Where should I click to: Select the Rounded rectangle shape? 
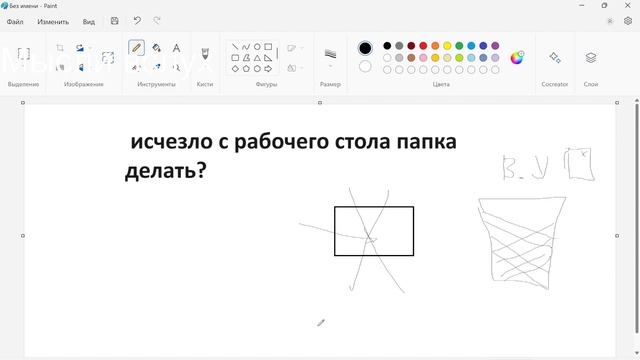pyautogui.click(x=235, y=58)
